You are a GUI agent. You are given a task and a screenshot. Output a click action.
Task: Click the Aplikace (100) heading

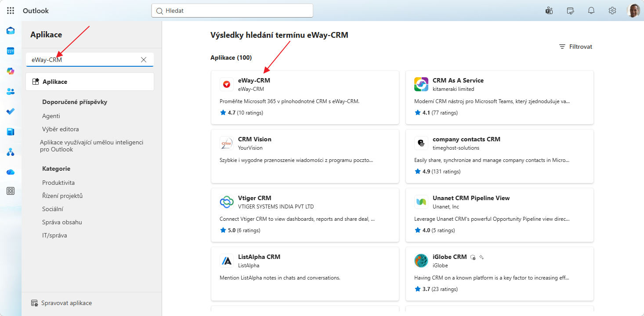click(231, 57)
